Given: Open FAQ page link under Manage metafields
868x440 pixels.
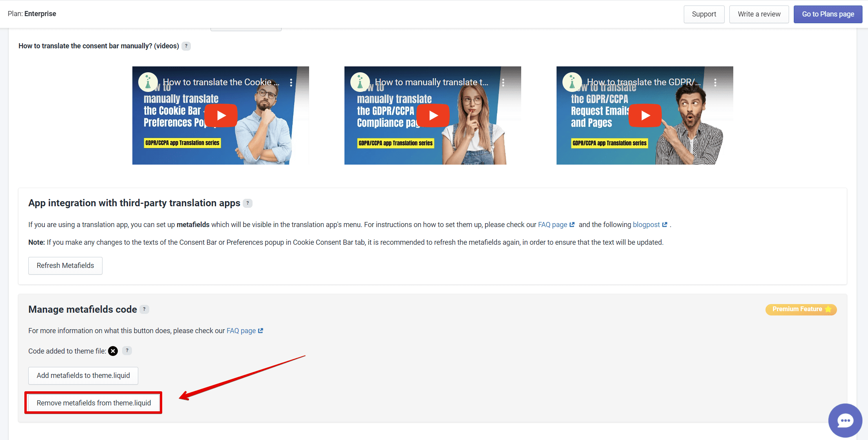Looking at the screenshot, I should (x=245, y=331).
